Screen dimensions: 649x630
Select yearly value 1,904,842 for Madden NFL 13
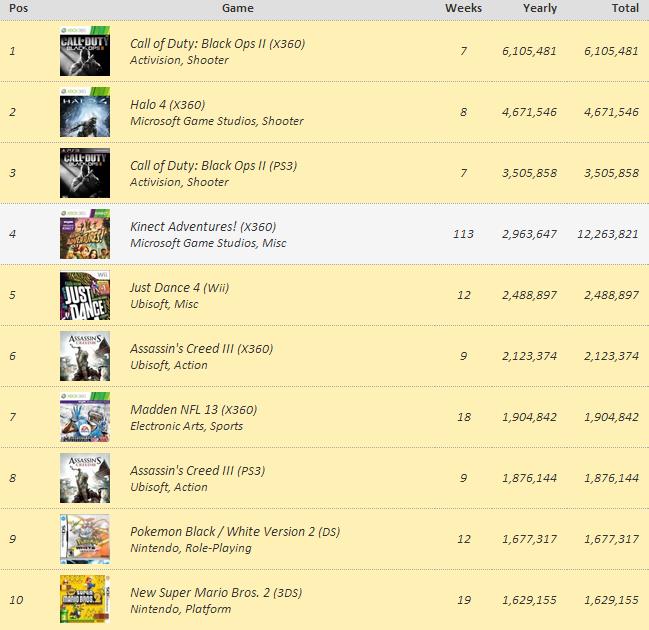[x=529, y=417]
